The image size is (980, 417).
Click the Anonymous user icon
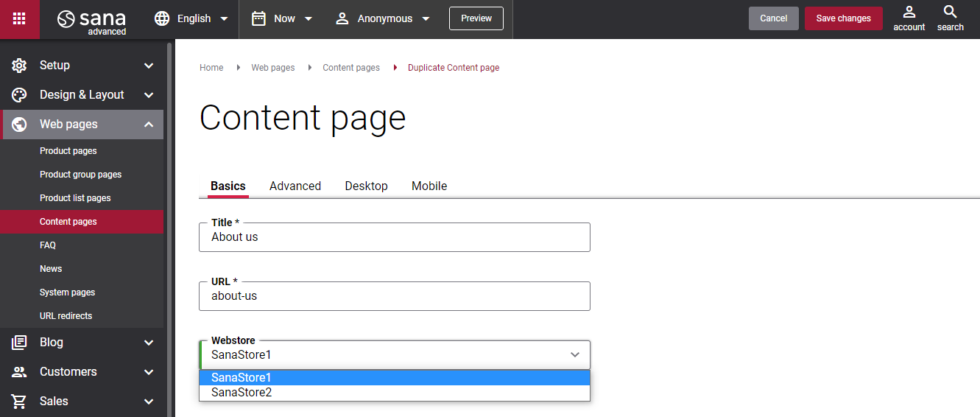pyautogui.click(x=342, y=18)
